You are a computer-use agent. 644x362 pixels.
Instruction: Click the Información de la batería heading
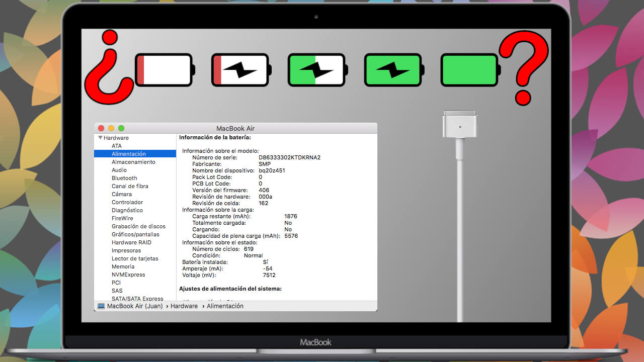click(215, 137)
